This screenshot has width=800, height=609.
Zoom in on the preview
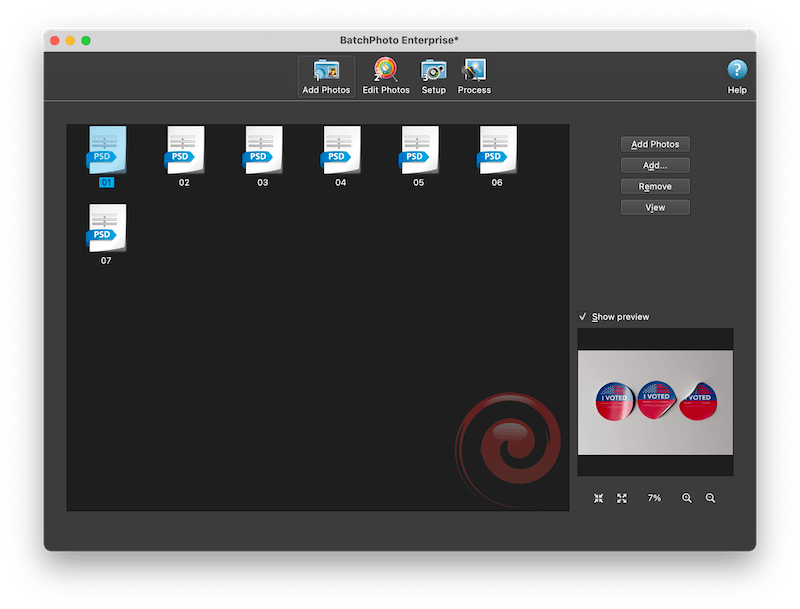[687, 498]
